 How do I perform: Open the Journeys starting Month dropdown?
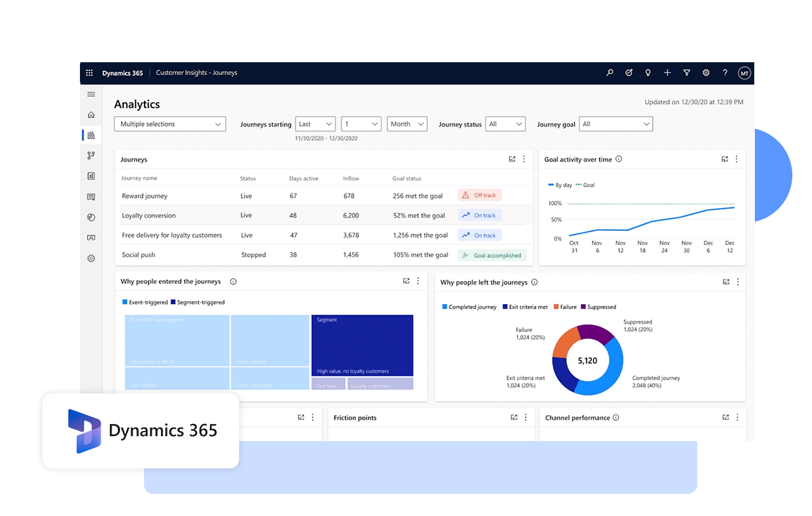click(x=407, y=124)
